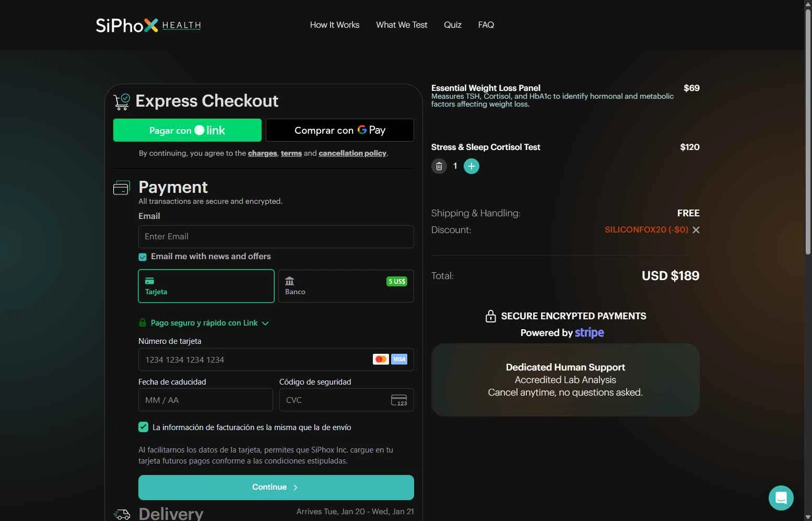Click the Número de tarjeta field
This screenshot has height=521, width=812.
click(276, 360)
